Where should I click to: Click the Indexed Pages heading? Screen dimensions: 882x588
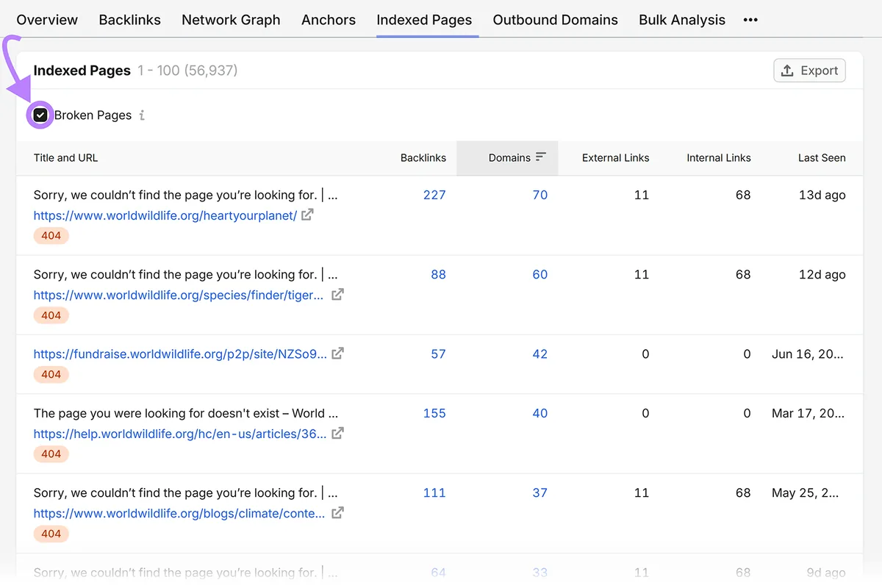click(82, 71)
